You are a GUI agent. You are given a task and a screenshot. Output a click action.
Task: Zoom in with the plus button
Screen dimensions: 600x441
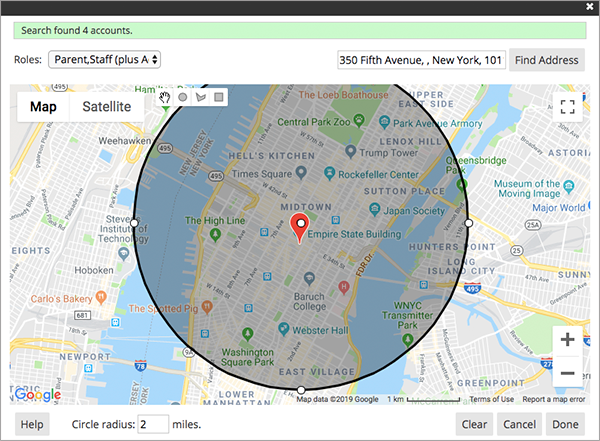(x=567, y=340)
